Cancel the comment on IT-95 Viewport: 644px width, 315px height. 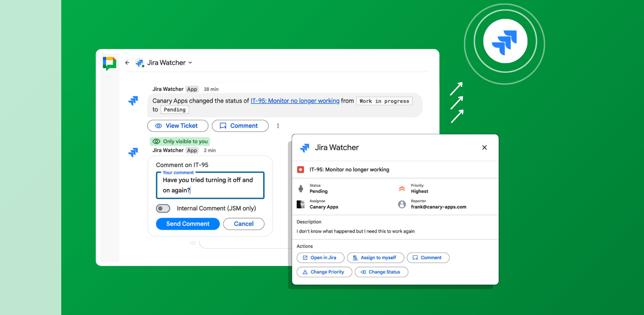tap(244, 224)
